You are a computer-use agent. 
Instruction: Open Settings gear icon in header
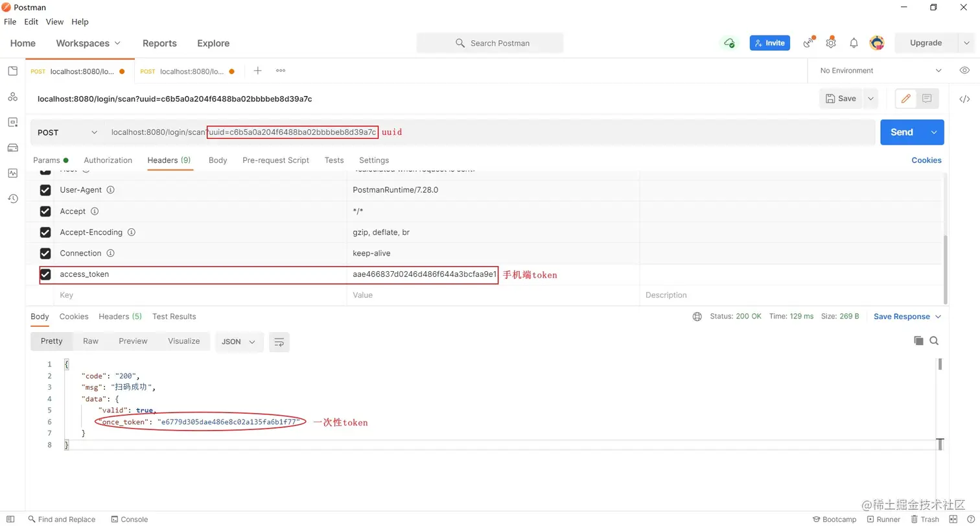tap(831, 43)
